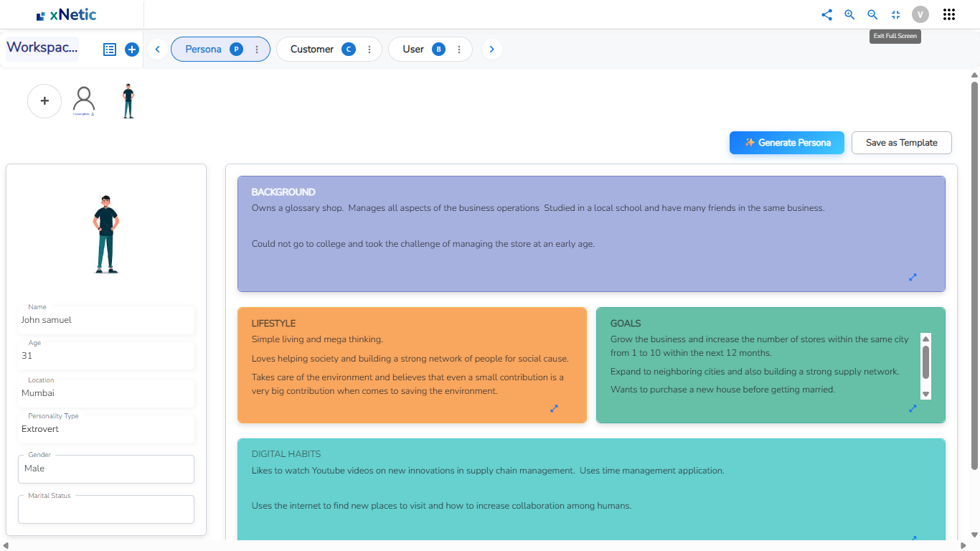This screenshot has height=551, width=980.
Task: Click the Marital Status input field
Action: (x=106, y=510)
